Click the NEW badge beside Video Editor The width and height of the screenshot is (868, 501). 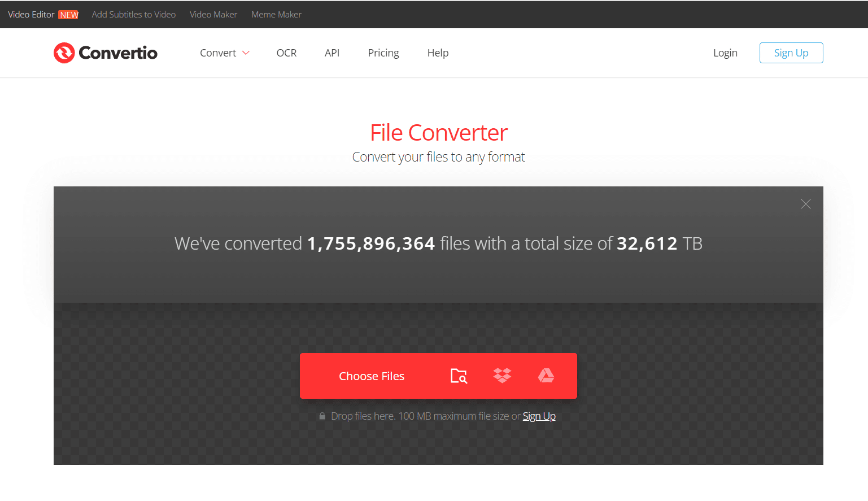69,15
